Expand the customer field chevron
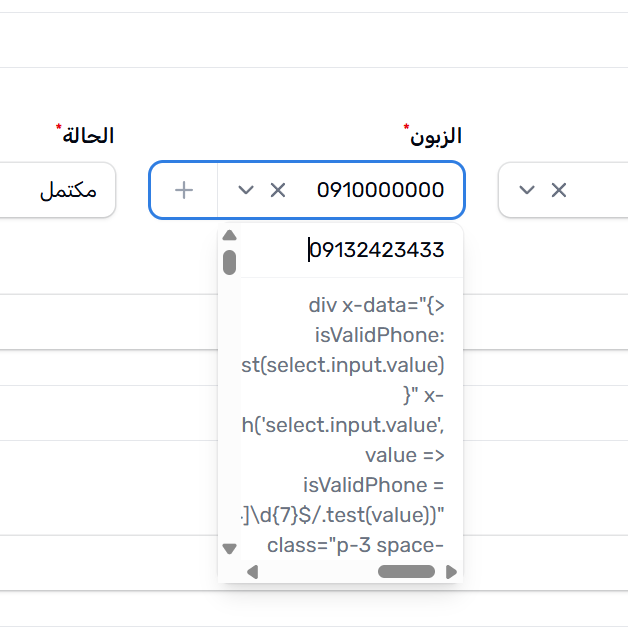The height and width of the screenshot is (631, 628). click(x=246, y=190)
